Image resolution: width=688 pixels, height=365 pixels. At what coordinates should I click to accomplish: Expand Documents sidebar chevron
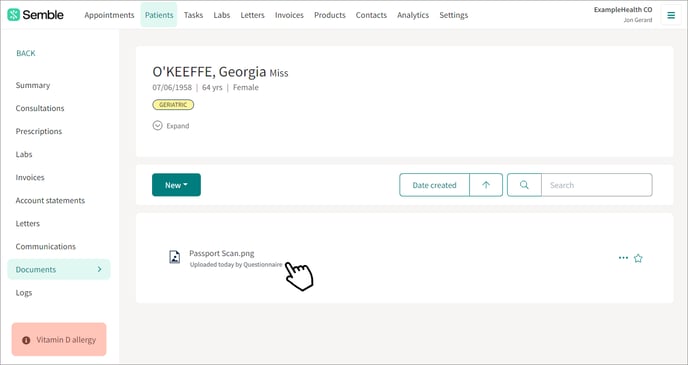(100, 269)
